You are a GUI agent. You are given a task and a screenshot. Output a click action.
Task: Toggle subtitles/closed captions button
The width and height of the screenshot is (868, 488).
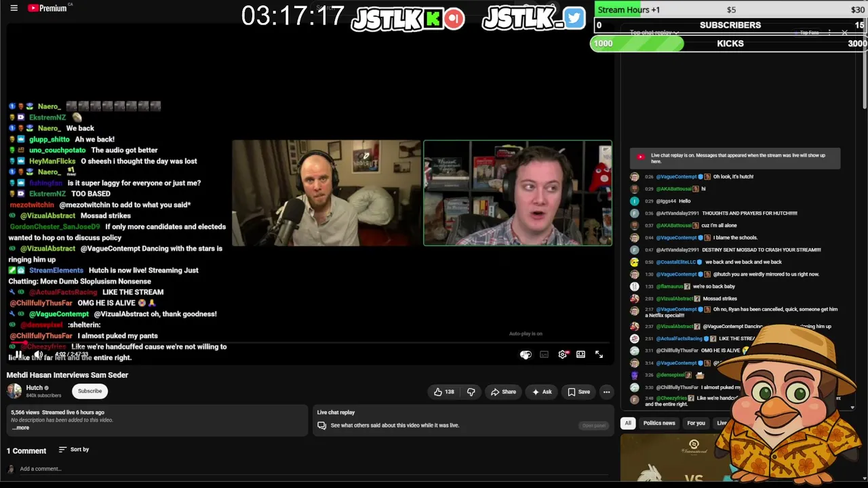544,354
